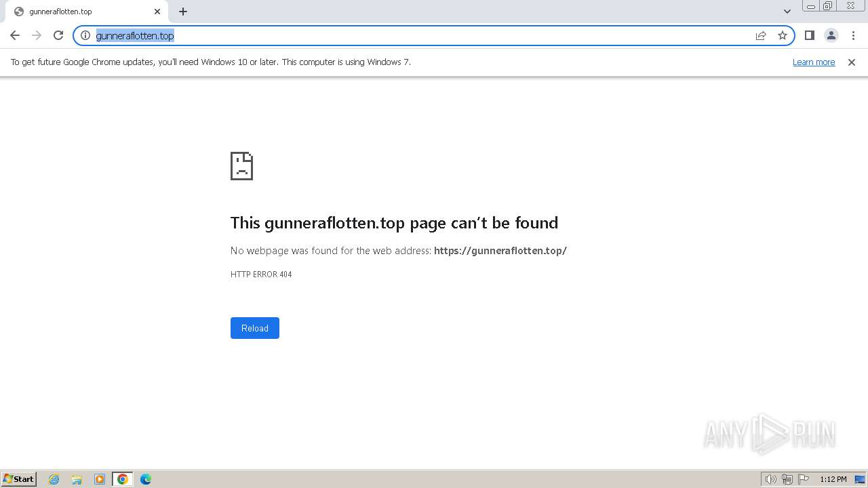Launch Internet Explorer from taskbar

point(54,479)
